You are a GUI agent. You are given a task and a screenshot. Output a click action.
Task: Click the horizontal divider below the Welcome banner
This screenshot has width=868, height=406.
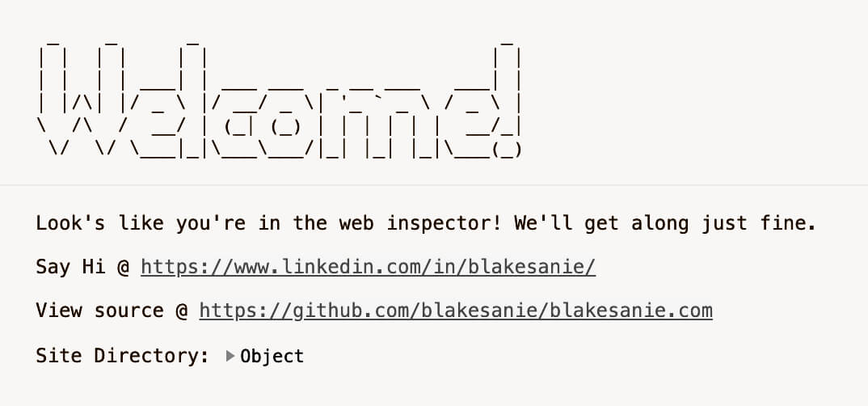click(434, 185)
